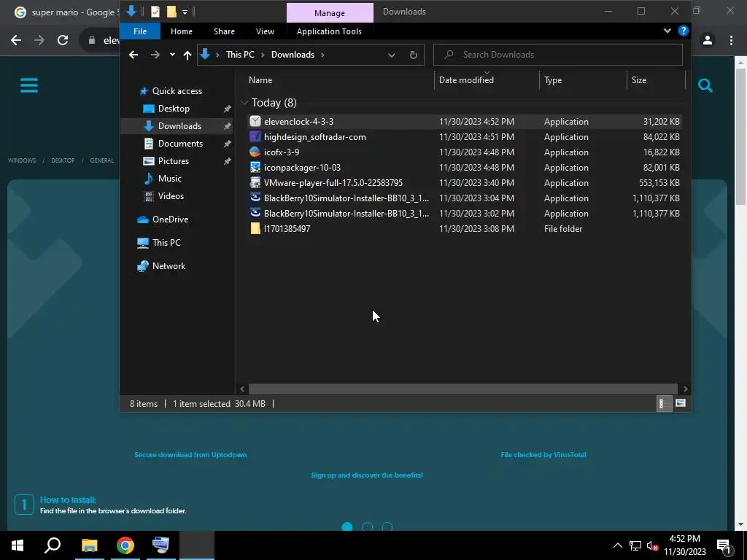Viewport: 747px width, 560px height.
Task: Show hidden system tray icons
Action: (617, 545)
